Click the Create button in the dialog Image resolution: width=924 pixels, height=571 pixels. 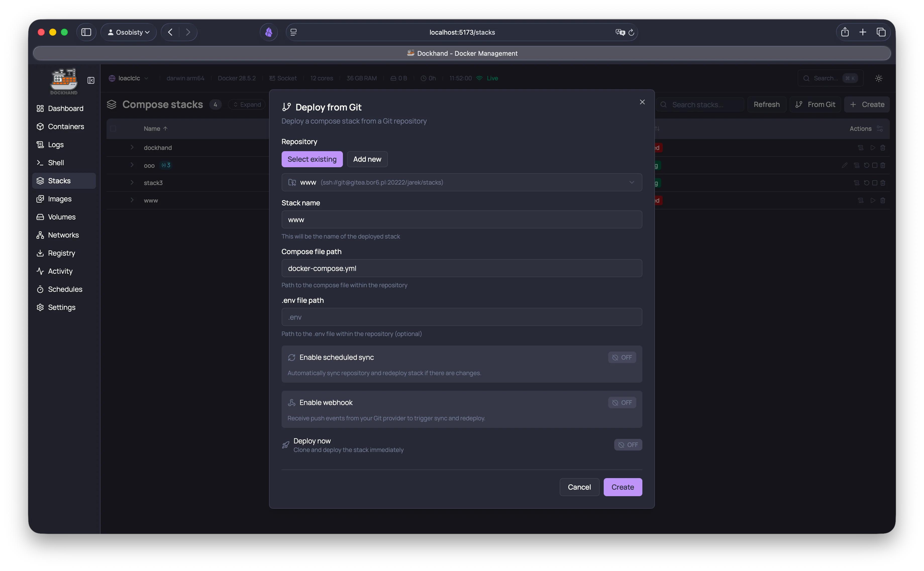click(x=623, y=487)
